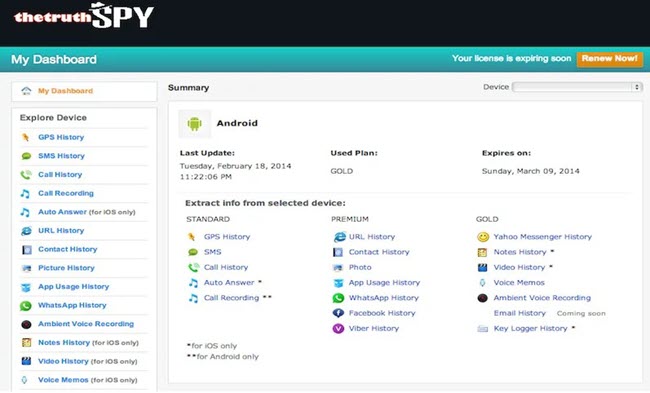Follow URL History link under Premium

pyautogui.click(x=371, y=237)
